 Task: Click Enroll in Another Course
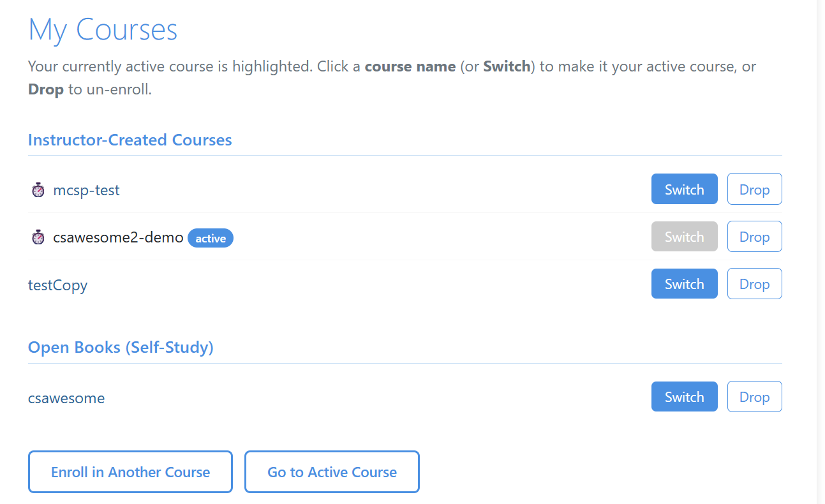click(130, 472)
